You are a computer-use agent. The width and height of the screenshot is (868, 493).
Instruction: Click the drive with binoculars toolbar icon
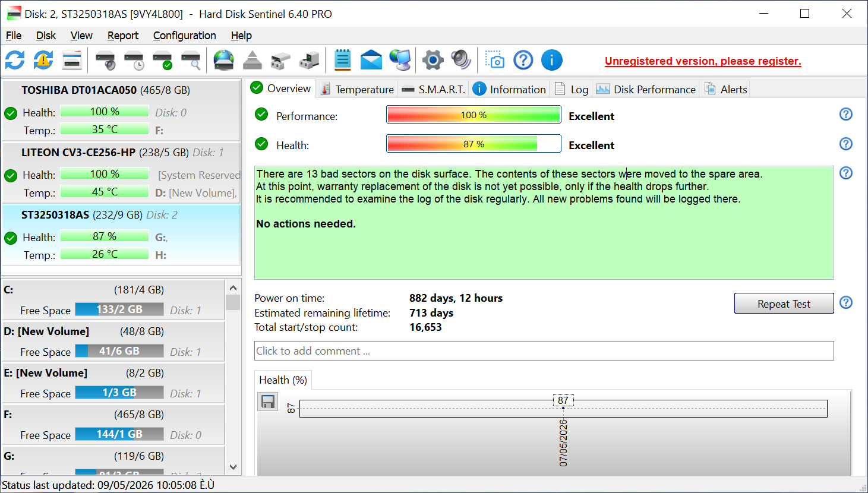(x=280, y=60)
